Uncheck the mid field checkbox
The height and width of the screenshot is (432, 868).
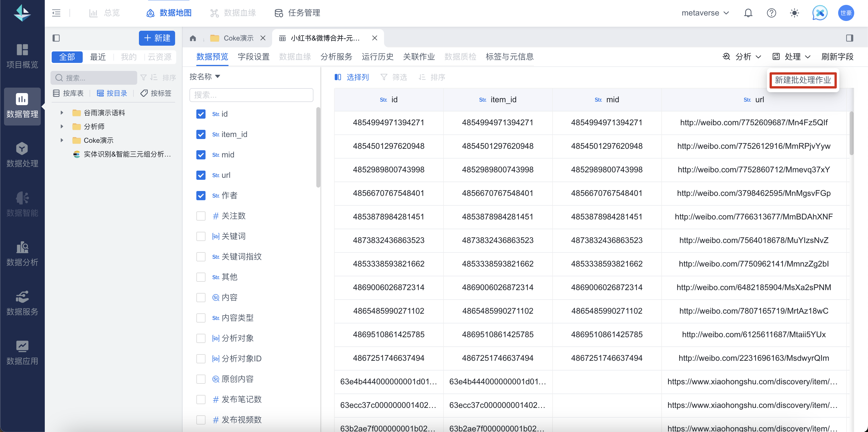pos(201,155)
